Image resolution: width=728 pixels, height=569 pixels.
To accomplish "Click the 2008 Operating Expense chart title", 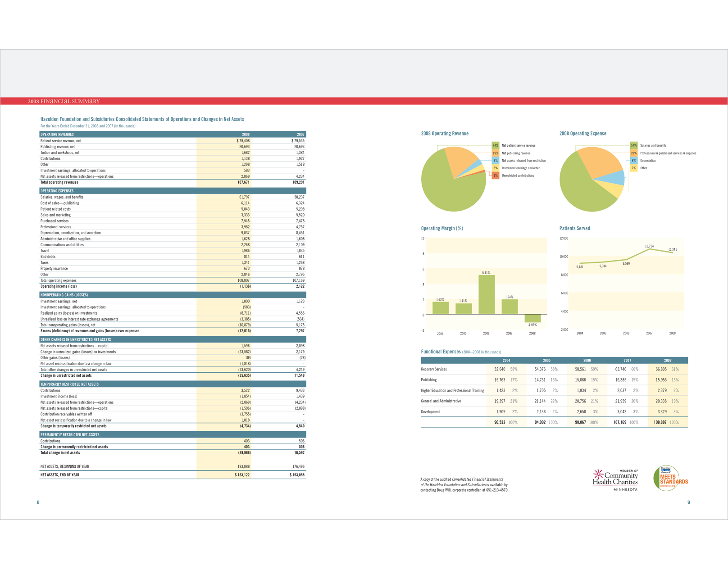I will tap(582, 134).
